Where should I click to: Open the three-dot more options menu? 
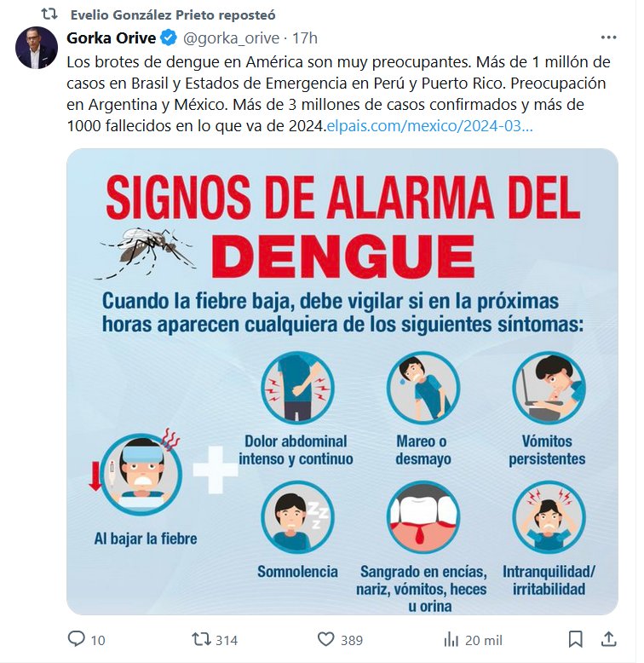click(x=608, y=37)
